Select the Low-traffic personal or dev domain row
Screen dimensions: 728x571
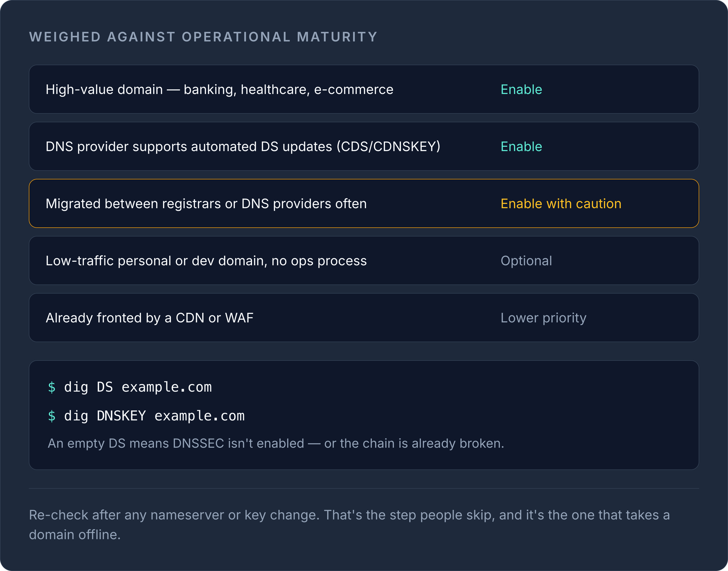pyautogui.click(x=364, y=261)
